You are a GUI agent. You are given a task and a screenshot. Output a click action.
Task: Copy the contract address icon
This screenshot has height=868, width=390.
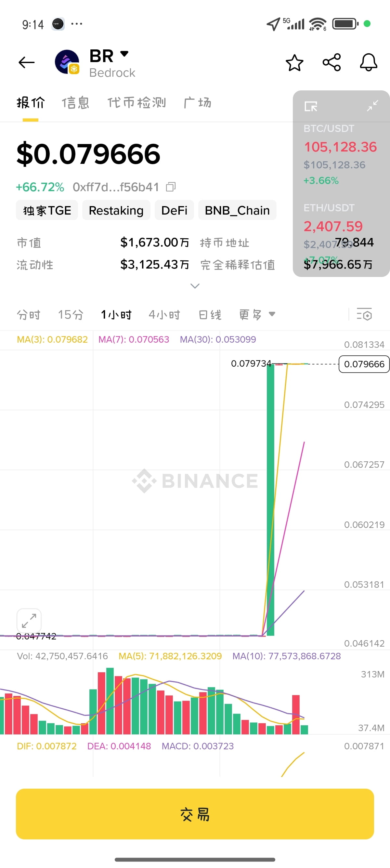[171, 187]
